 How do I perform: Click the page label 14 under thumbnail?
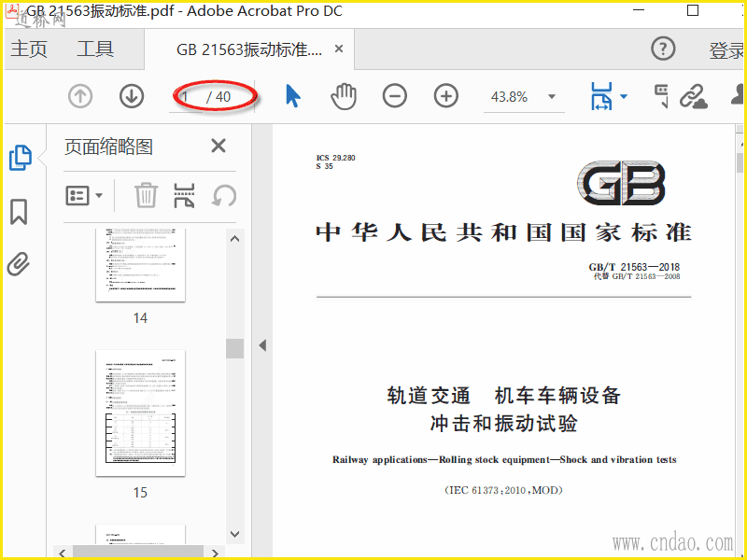pyautogui.click(x=141, y=318)
